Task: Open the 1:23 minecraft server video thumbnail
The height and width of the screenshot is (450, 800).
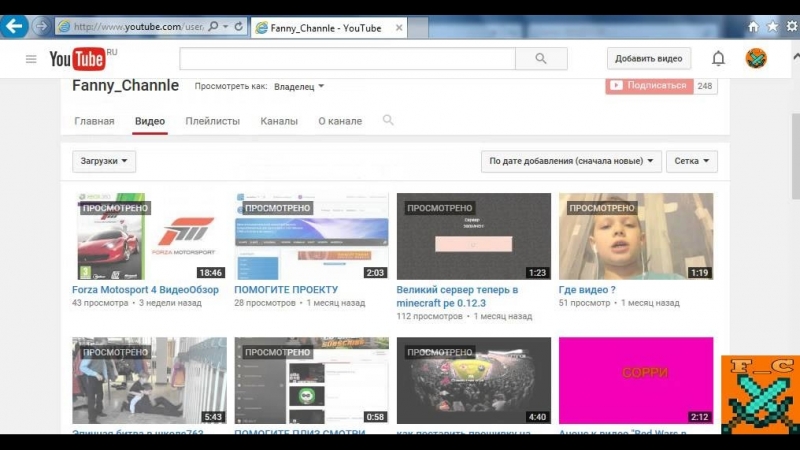Action: click(473, 236)
